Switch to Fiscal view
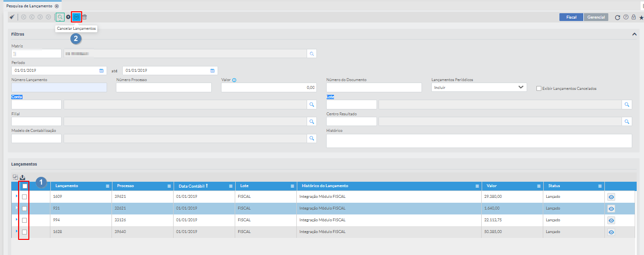The height and width of the screenshot is (255, 644). tap(571, 17)
